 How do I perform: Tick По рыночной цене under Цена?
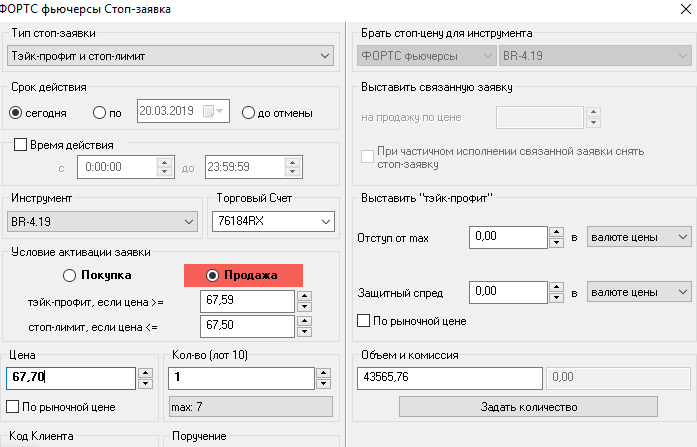point(13,407)
